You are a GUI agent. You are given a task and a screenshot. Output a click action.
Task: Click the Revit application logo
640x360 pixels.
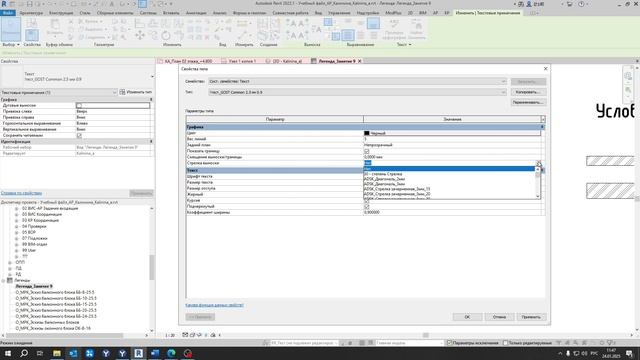point(4,4)
